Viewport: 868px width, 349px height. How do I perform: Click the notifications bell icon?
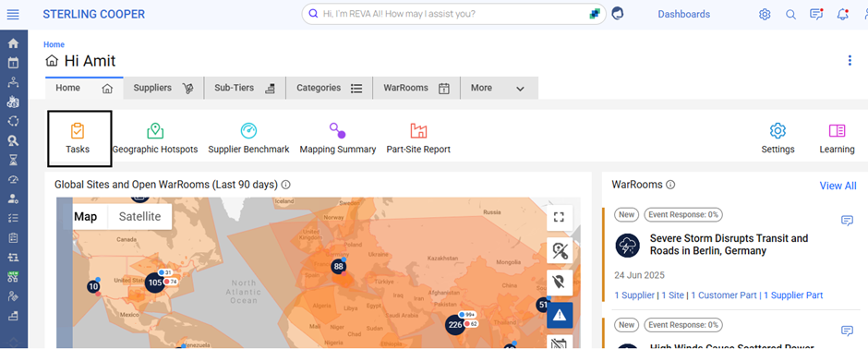coord(842,15)
